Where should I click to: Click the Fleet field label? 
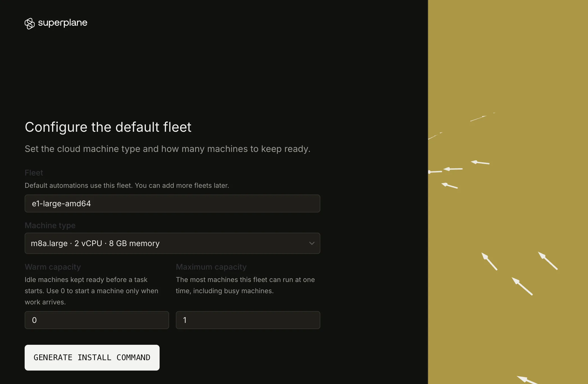[34, 173]
